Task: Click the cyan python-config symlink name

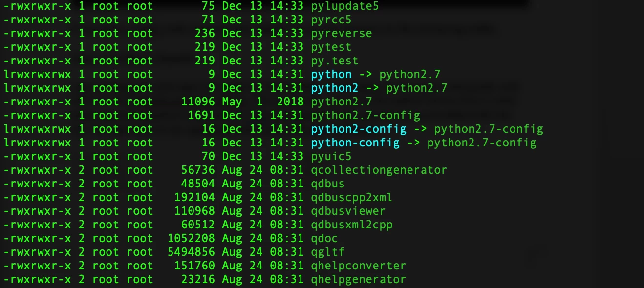Action: [355, 143]
